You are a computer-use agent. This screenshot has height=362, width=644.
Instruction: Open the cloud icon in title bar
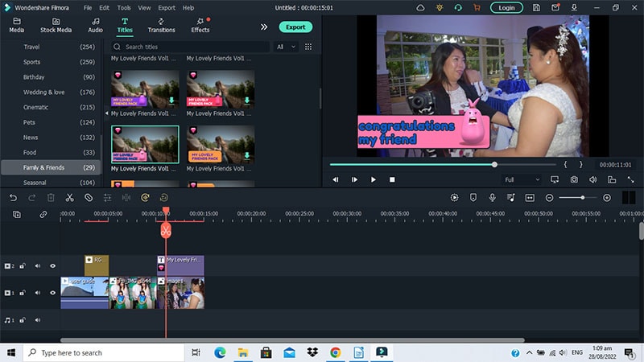click(420, 7)
